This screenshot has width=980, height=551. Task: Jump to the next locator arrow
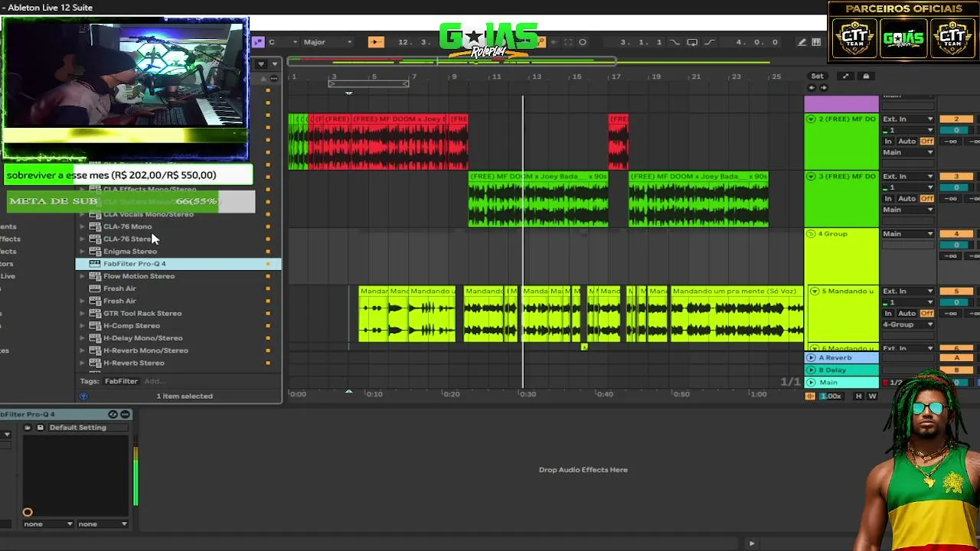point(823,87)
